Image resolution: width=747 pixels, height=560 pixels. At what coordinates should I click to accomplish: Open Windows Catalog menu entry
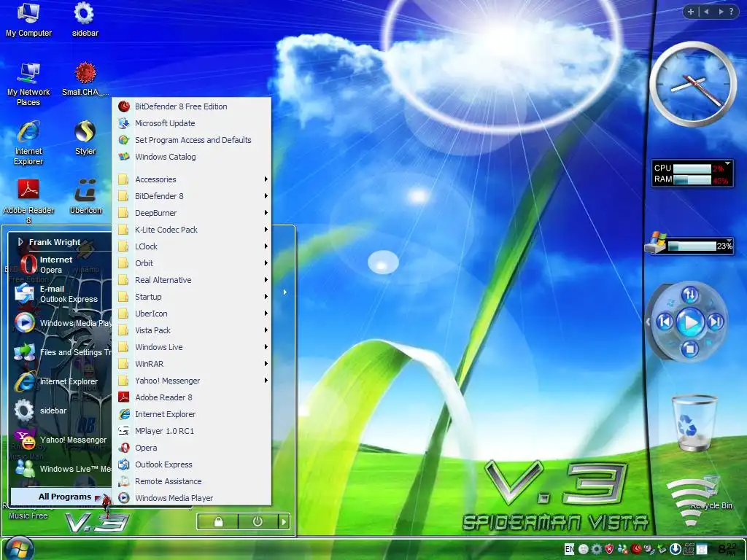[193, 157]
